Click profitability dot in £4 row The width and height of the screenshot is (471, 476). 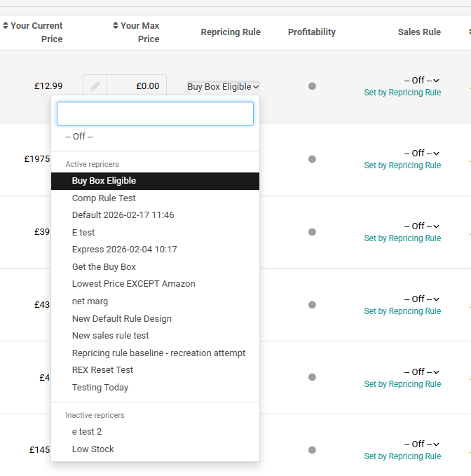[x=312, y=377]
